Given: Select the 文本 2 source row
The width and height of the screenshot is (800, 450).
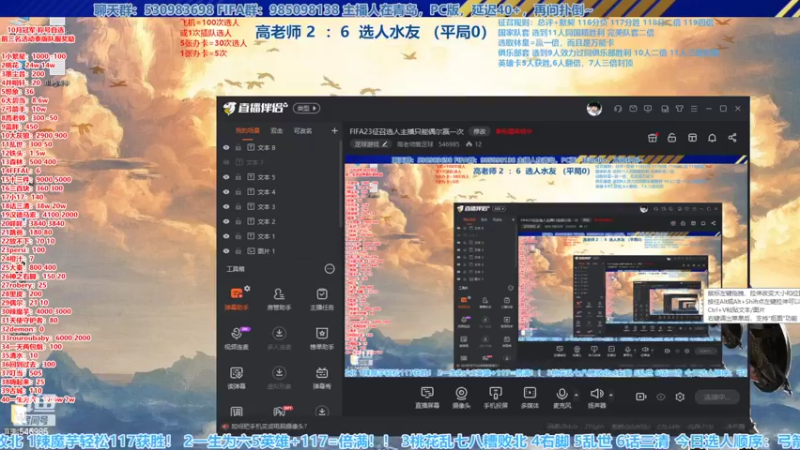Looking at the screenshot, I should pos(279,221).
